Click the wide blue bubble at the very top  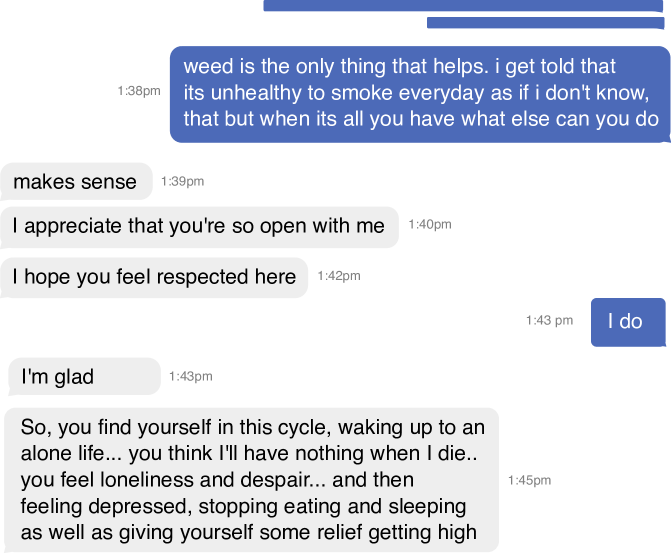(x=463, y=5)
